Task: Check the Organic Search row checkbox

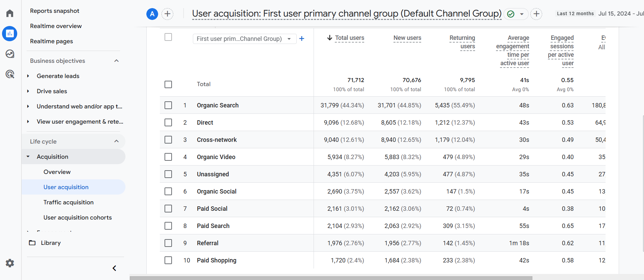Action: point(168,105)
